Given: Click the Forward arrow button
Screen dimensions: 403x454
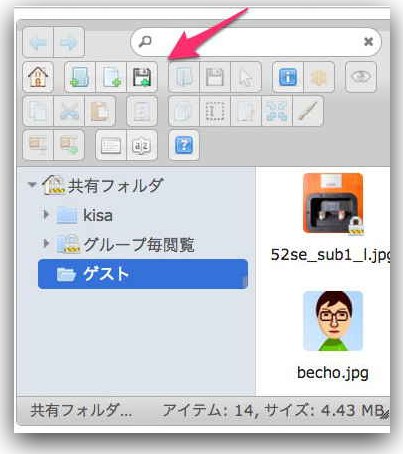Looking at the screenshot, I should pos(69,42).
